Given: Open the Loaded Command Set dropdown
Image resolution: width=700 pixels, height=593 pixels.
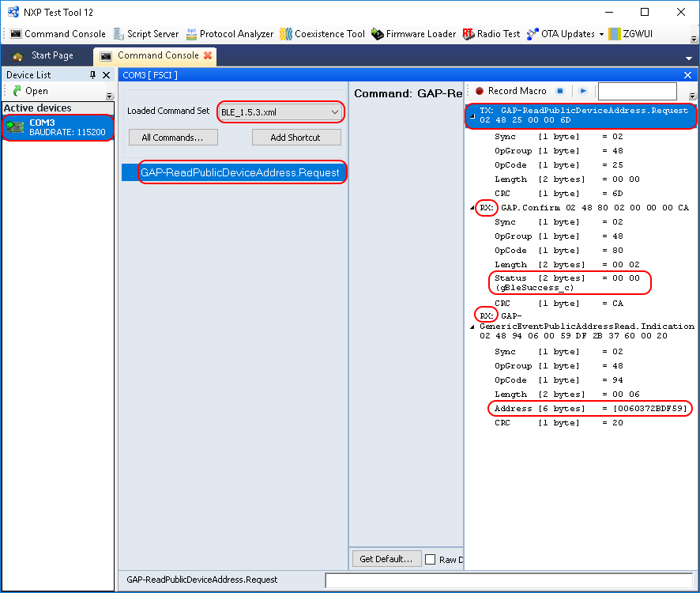Looking at the screenshot, I should (x=334, y=112).
